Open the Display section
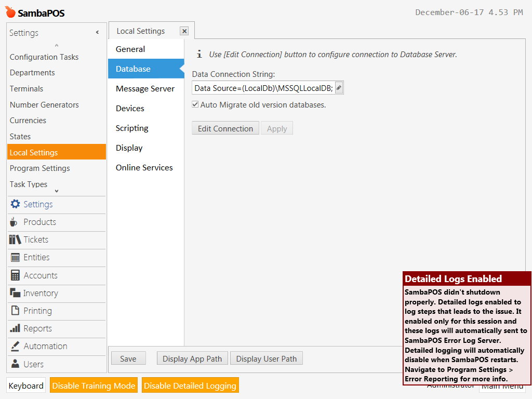Viewport: 532px width, 399px height. pyautogui.click(x=146, y=148)
